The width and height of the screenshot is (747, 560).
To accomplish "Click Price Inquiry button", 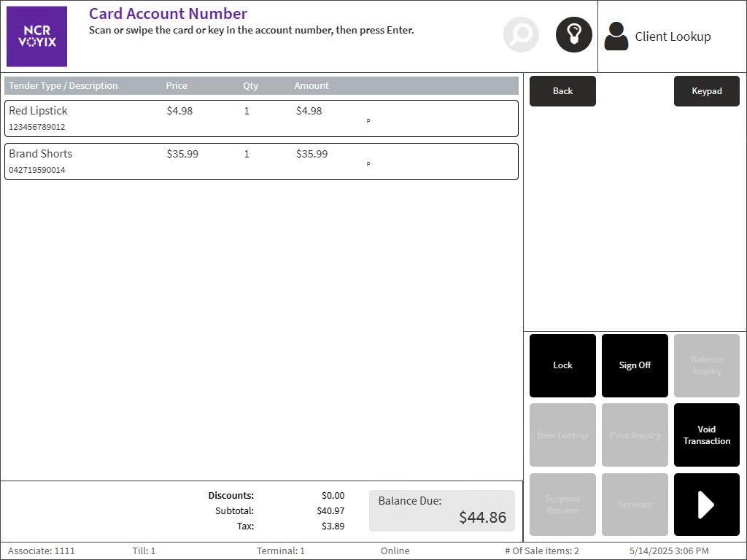I will [635, 435].
